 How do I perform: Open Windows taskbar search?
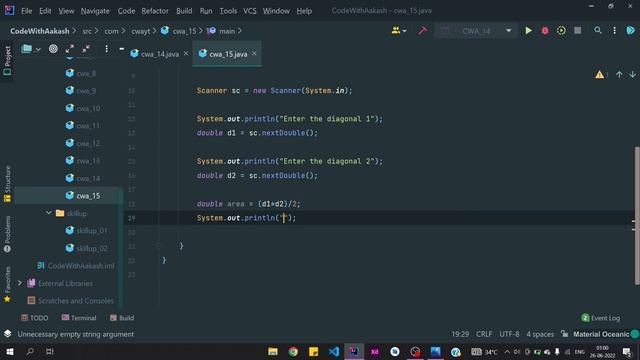(x=30, y=351)
